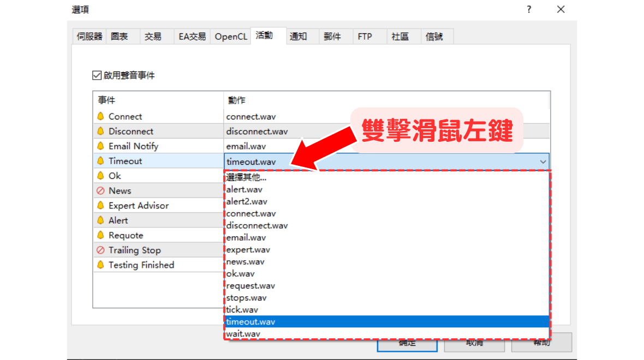Toggle the 啟用聲音事件 checkbox
644x360 pixels.
pyautogui.click(x=97, y=75)
